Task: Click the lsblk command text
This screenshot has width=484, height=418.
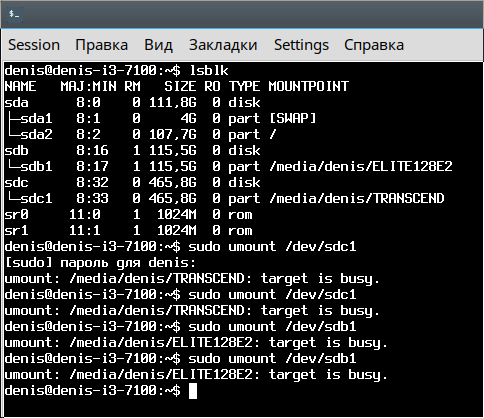Action: (209, 71)
